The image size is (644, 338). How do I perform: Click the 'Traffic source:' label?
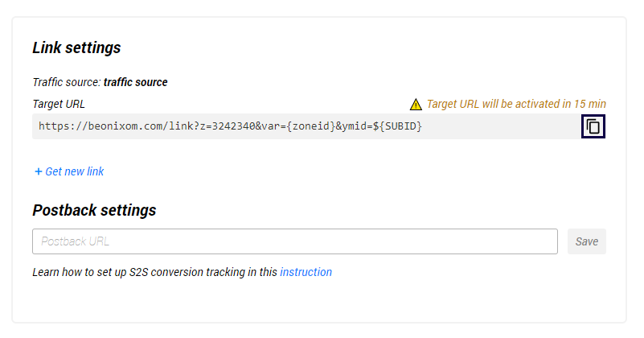click(66, 82)
